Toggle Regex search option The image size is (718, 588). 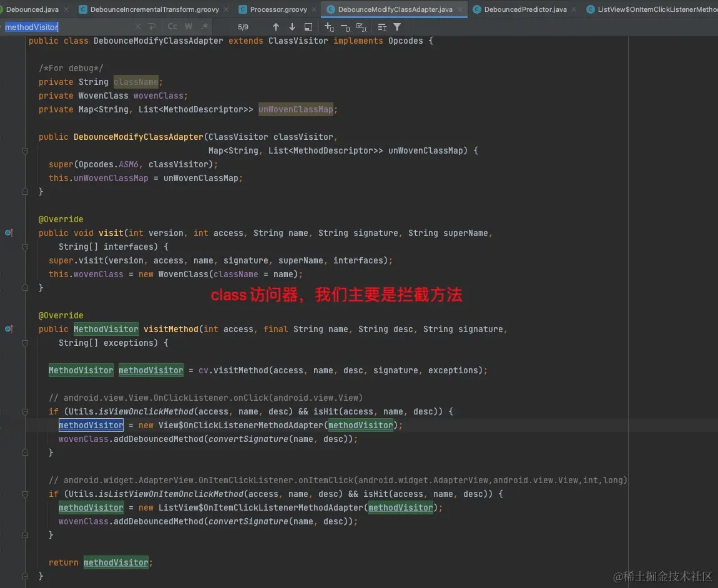tap(205, 26)
